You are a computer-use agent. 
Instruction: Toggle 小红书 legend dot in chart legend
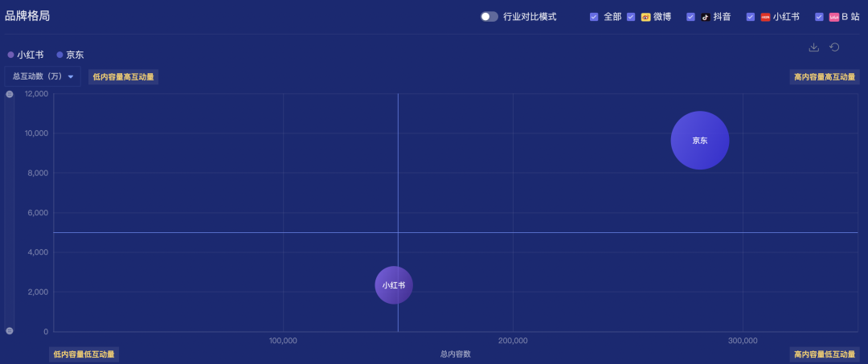click(x=10, y=55)
